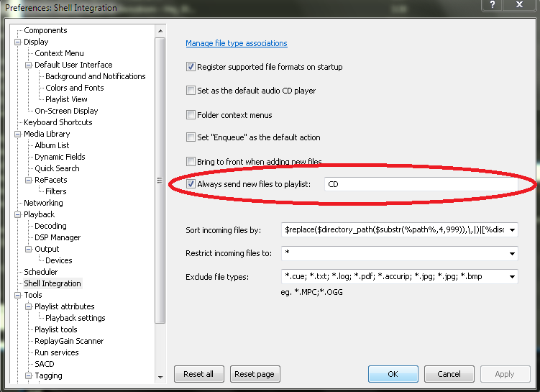Open ReplayGain Scanner page

pyautogui.click(x=69, y=341)
